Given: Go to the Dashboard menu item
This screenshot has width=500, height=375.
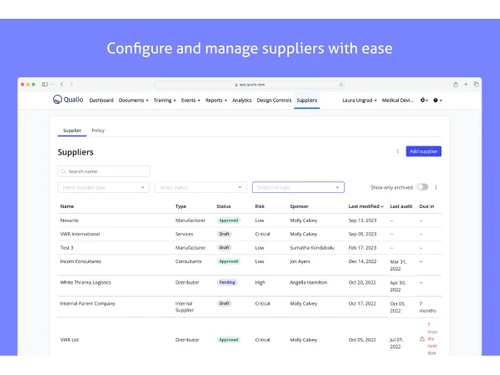Looking at the screenshot, I should tap(101, 100).
